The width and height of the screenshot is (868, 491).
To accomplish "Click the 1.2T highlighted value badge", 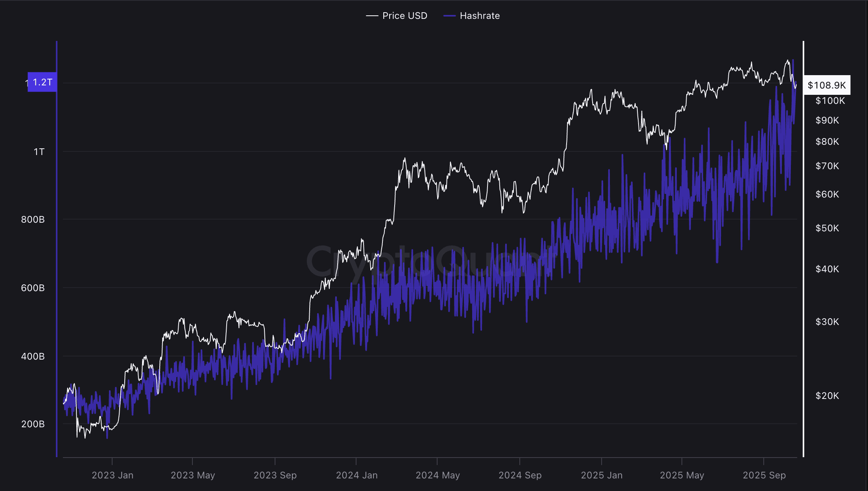I will [42, 83].
